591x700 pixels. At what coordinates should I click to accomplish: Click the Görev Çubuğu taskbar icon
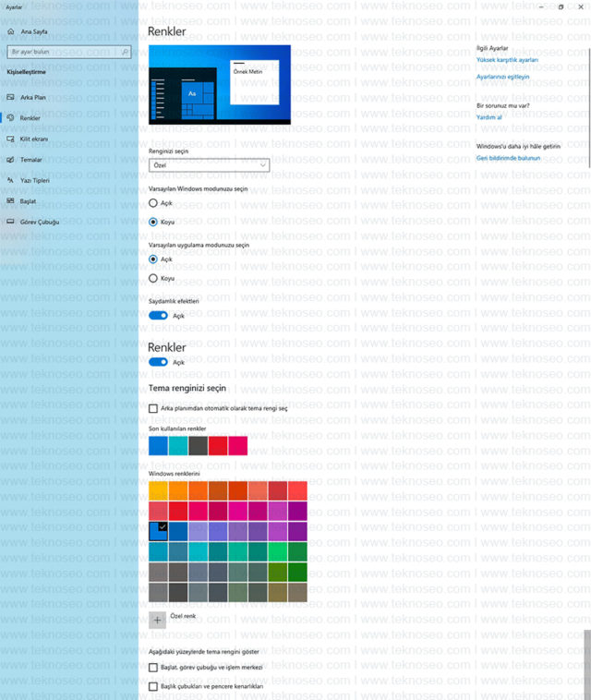[10, 222]
